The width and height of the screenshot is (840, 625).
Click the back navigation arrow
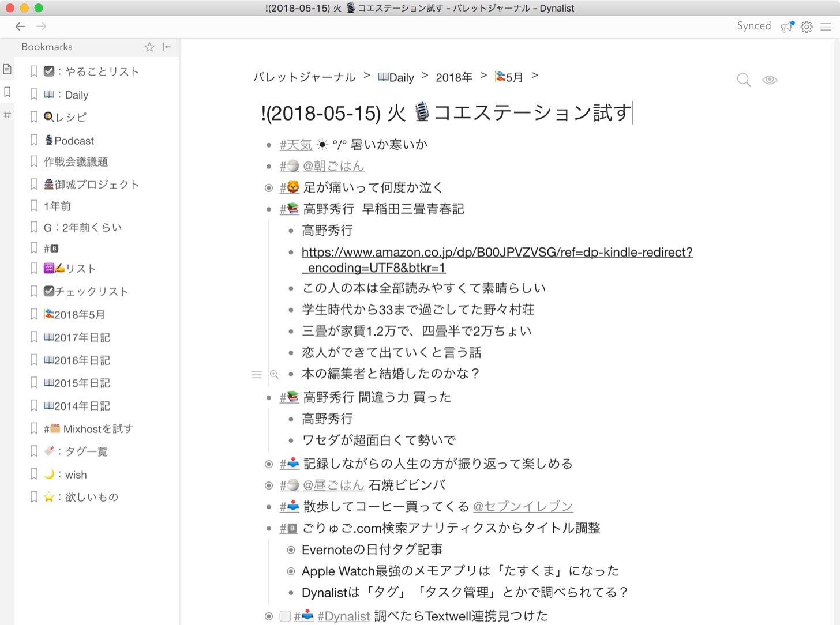(x=20, y=27)
